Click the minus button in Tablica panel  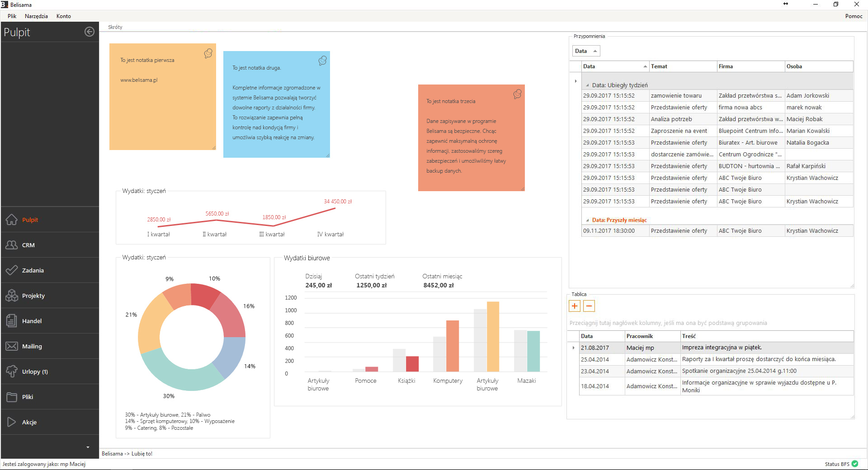pyautogui.click(x=589, y=306)
